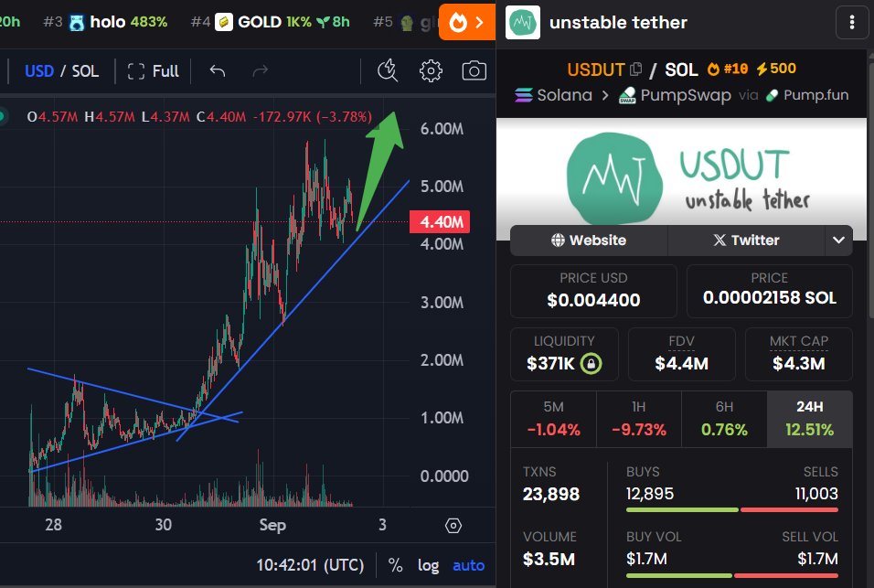Click the flame #10 trending rank badge
The width and height of the screenshot is (874, 588).
pyautogui.click(x=728, y=69)
